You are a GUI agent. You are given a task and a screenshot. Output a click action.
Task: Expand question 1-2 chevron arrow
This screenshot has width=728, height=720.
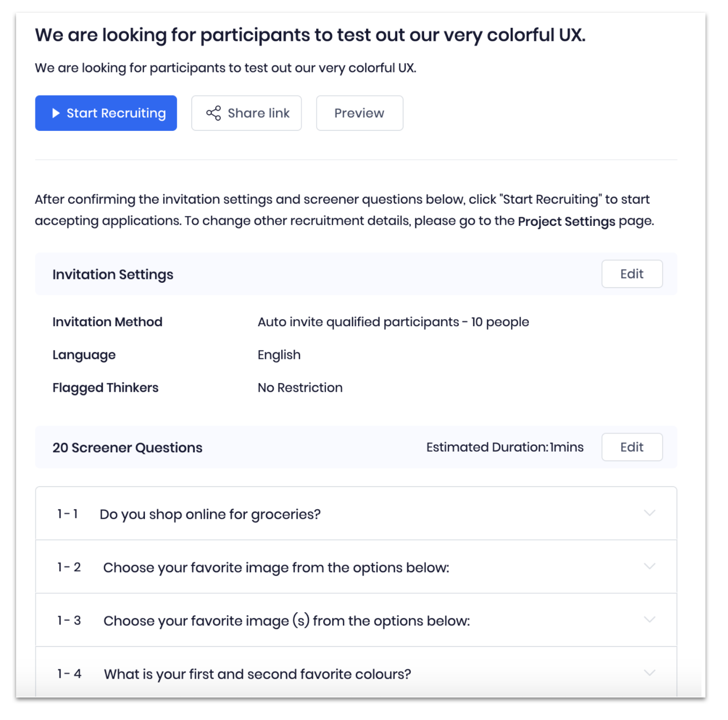tap(650, 567)
